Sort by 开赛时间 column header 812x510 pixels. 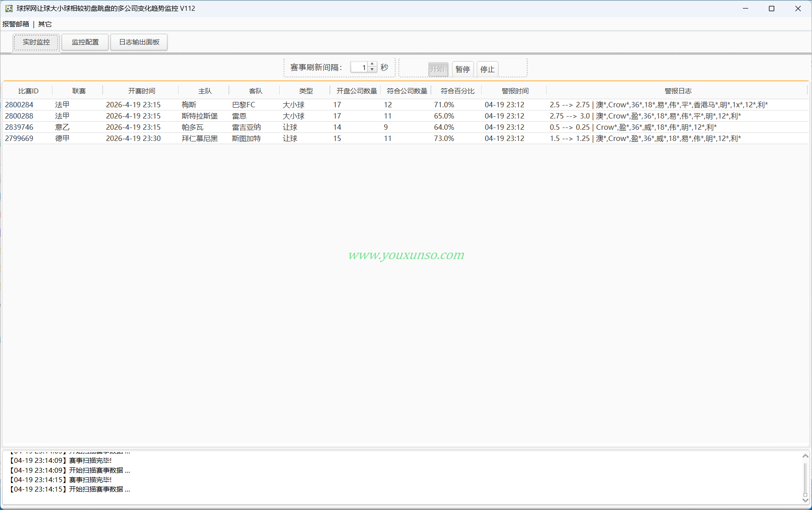(x=141, y=91)
